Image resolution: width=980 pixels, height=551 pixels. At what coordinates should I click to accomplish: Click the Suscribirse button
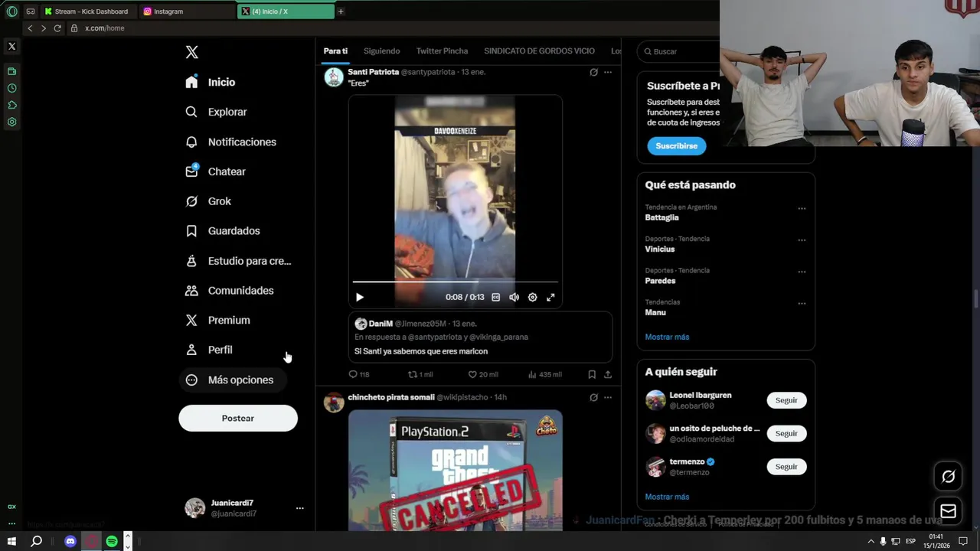(x=676, y=145)
